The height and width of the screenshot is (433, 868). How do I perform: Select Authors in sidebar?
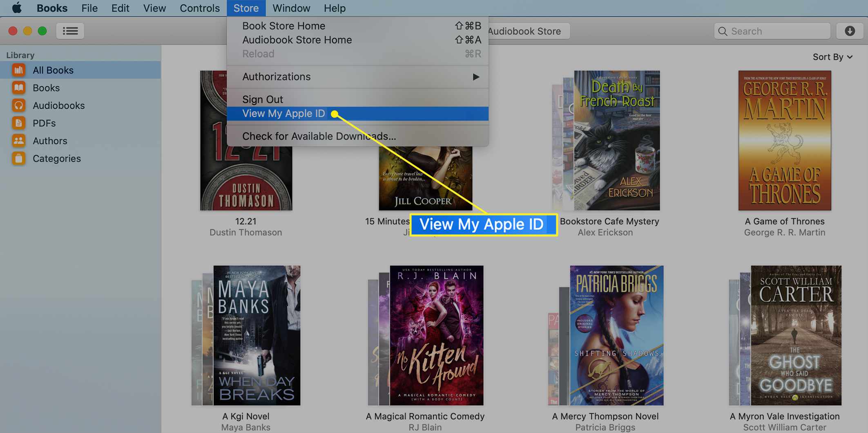pyautogui.click(x=80, y=141)
